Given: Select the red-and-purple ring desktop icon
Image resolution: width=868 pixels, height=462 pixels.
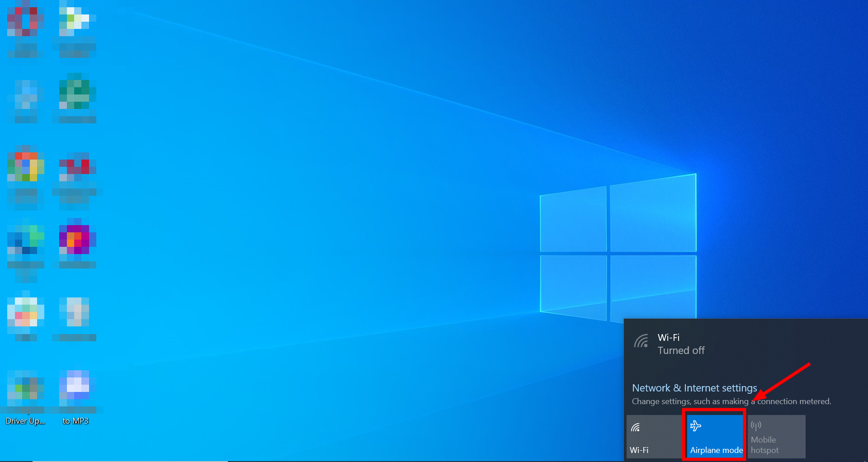Looking at the screenshot, I should [25, 22].
